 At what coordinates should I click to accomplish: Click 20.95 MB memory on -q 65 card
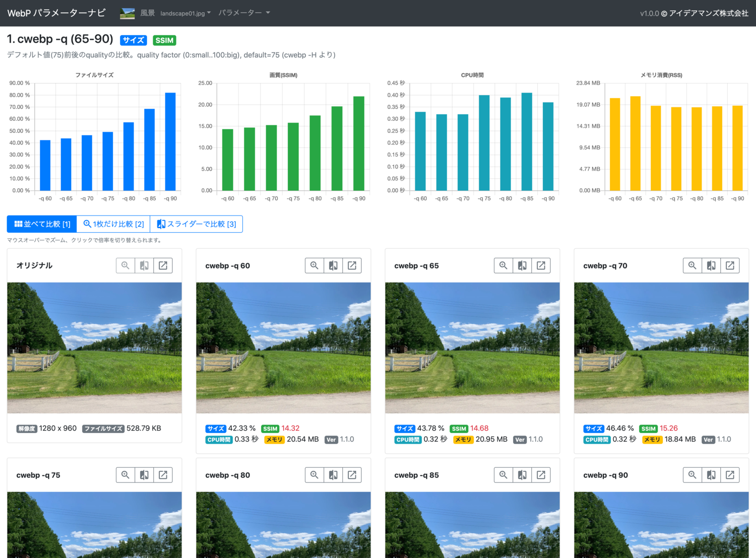491,439
